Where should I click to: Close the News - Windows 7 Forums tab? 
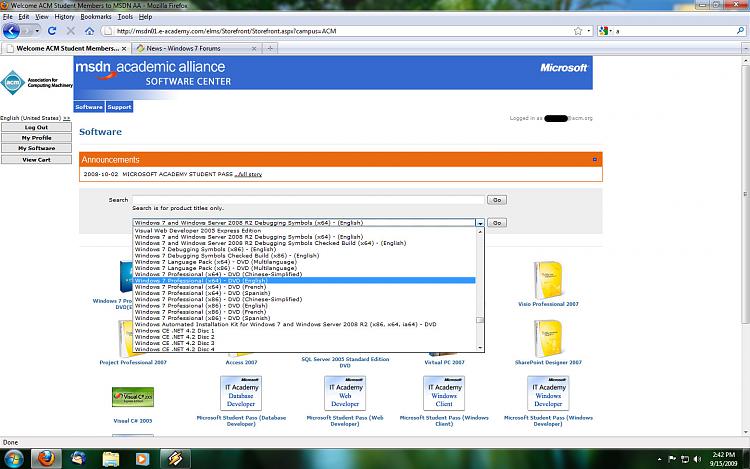(x=254, y=48)
